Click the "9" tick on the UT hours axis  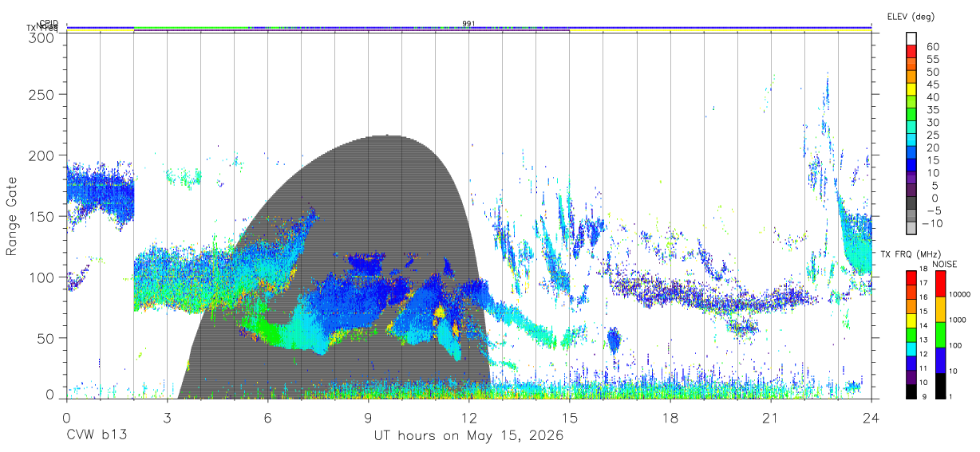[x=369, y=417]
